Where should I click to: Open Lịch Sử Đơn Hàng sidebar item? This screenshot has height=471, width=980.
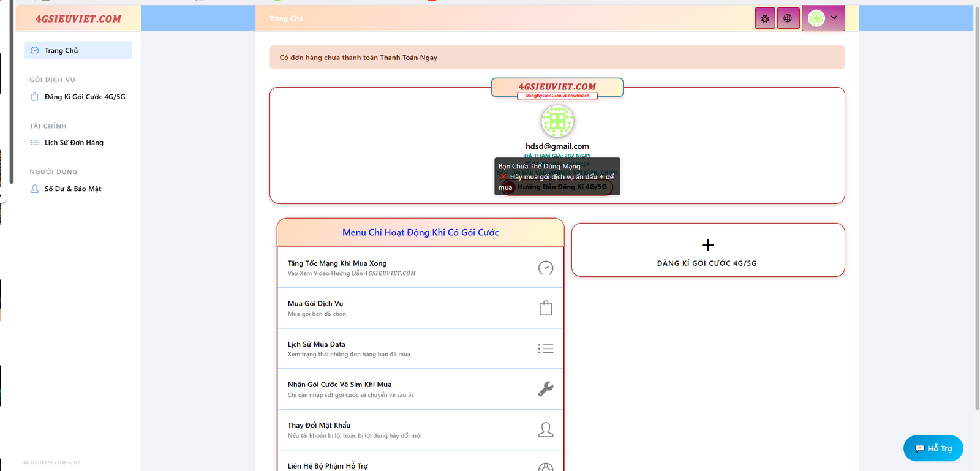pyautogui.click(x=78, y=143)
